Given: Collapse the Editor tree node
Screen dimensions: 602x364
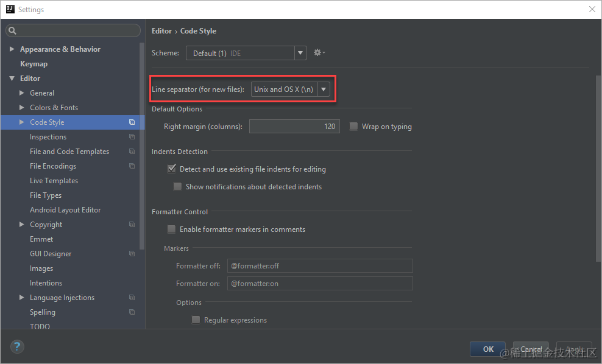Looking at the screenshot, I should [12, 79].
